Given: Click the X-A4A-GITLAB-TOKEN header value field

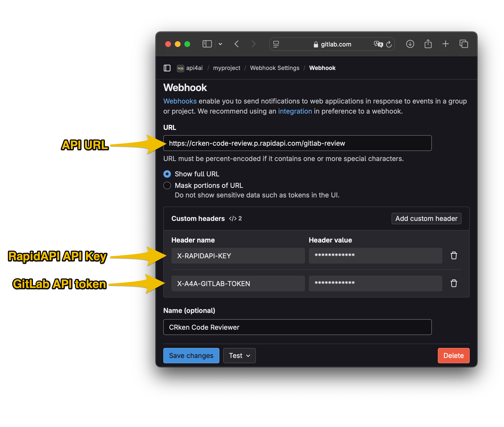Looking at the screenshot, I should click(x=375, y=284).
